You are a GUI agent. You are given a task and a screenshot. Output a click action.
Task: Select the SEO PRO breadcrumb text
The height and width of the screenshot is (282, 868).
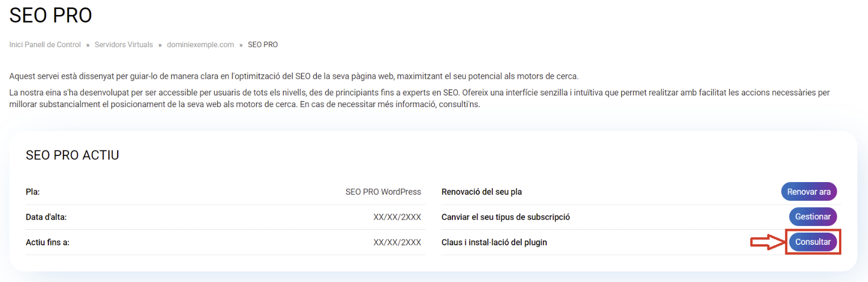263,44
